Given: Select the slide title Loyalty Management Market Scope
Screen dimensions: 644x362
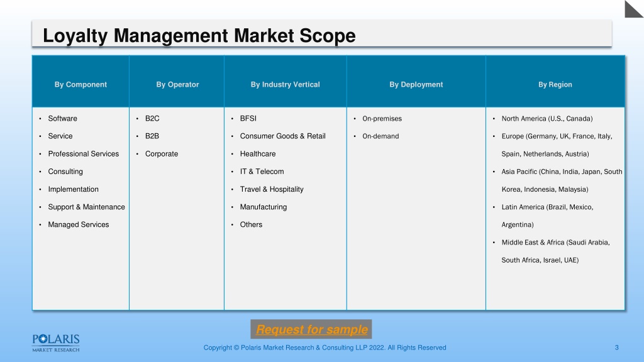Looking at the screenshot, I should [199, 36].
